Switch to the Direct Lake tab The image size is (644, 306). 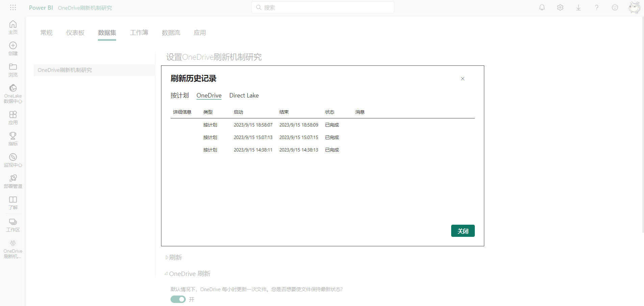pyautogui.click(x=244, y=95)
